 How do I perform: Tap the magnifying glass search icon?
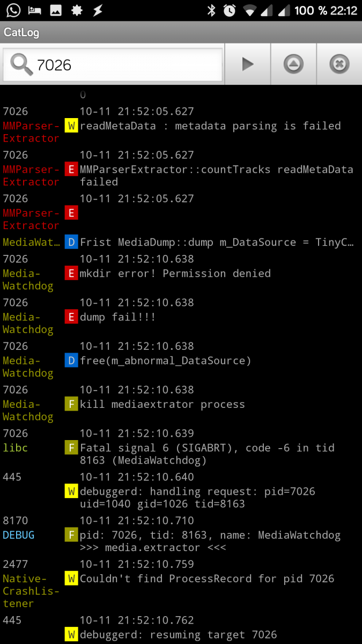(21, 65)
